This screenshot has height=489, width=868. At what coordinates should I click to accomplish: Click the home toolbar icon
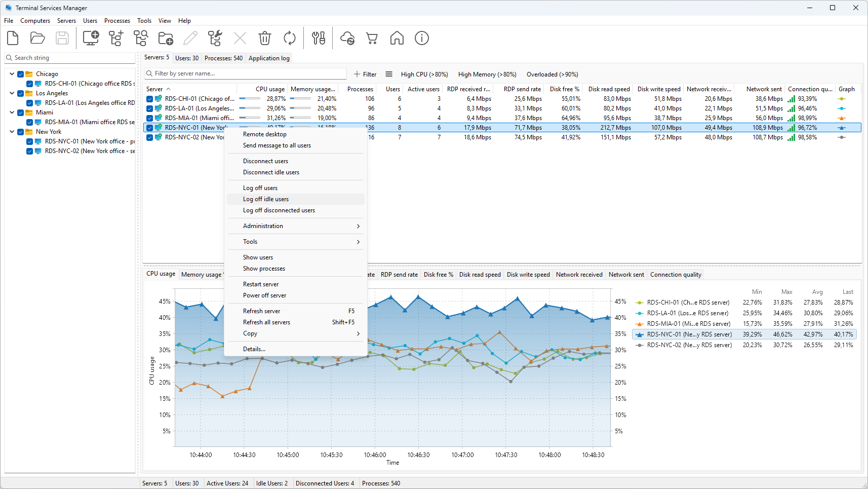coord(397,38)
